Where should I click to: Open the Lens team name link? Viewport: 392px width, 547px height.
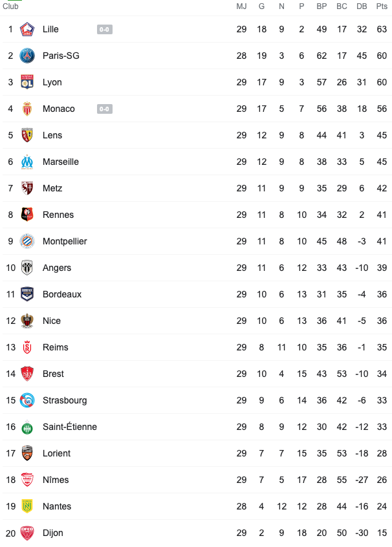(52, 135)
